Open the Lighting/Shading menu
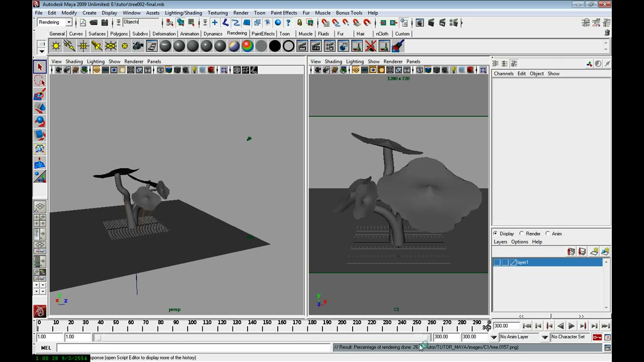Screen dimensions: 644x362 click(x=183, y=13)
